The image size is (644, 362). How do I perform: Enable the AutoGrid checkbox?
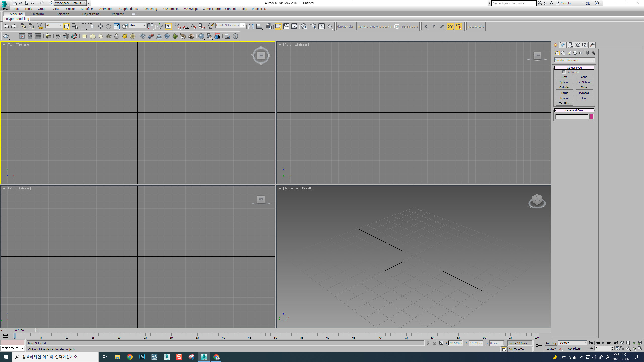[x=564, y=72]
